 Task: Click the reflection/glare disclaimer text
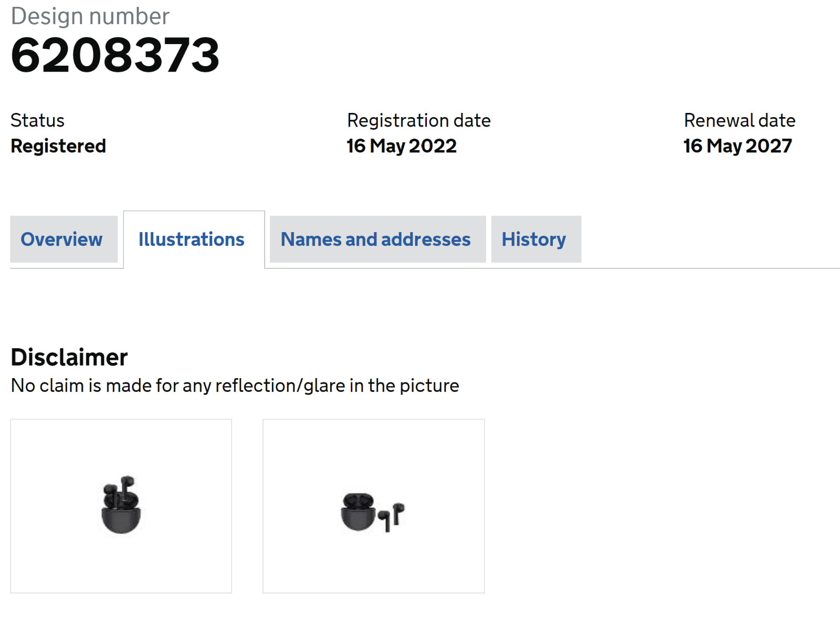pos(235,386)
